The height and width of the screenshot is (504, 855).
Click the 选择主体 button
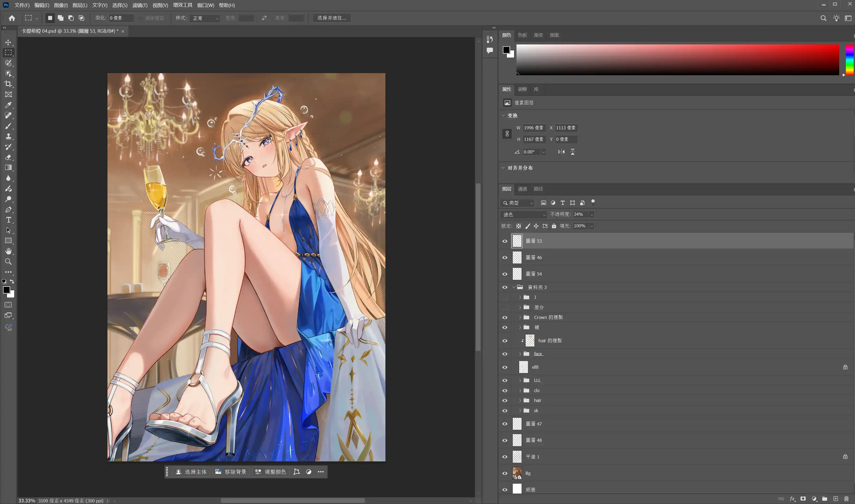(191, 472)
